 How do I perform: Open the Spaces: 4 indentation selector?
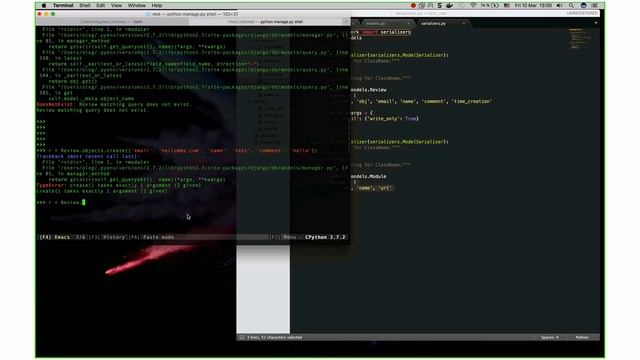pos(550,338)
